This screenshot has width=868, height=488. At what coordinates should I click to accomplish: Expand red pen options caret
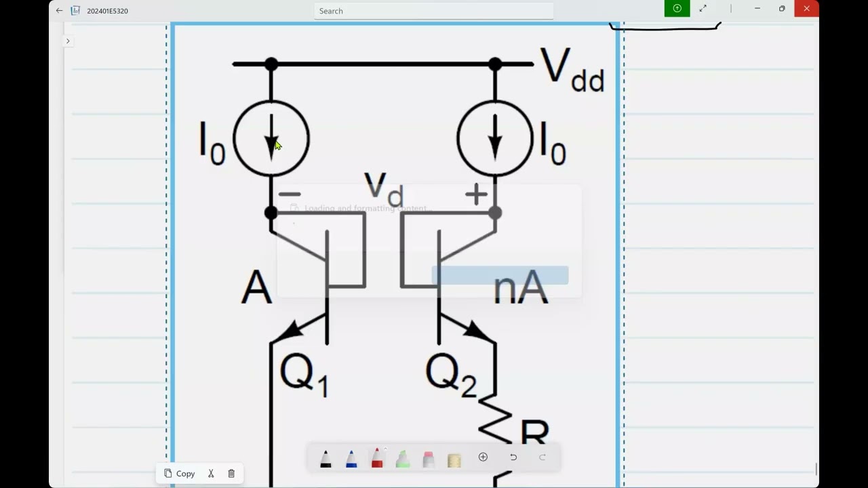click(x=385, y=449)
